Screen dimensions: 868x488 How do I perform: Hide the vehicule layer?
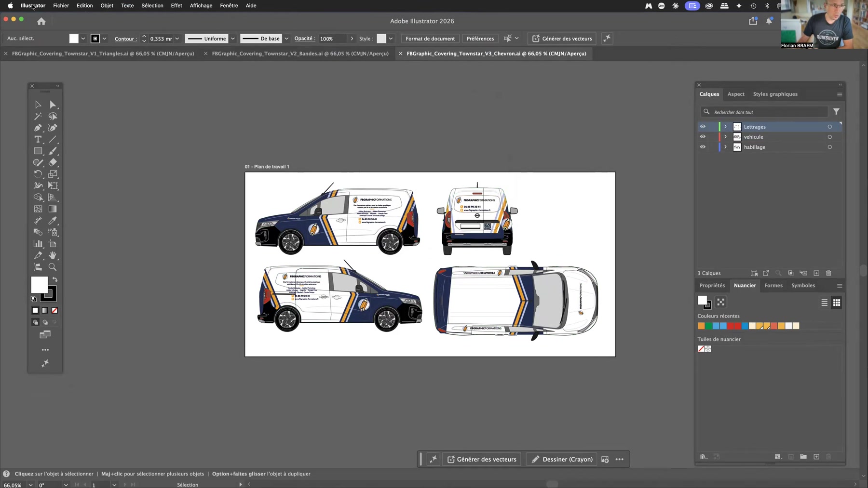click(703, 137)
